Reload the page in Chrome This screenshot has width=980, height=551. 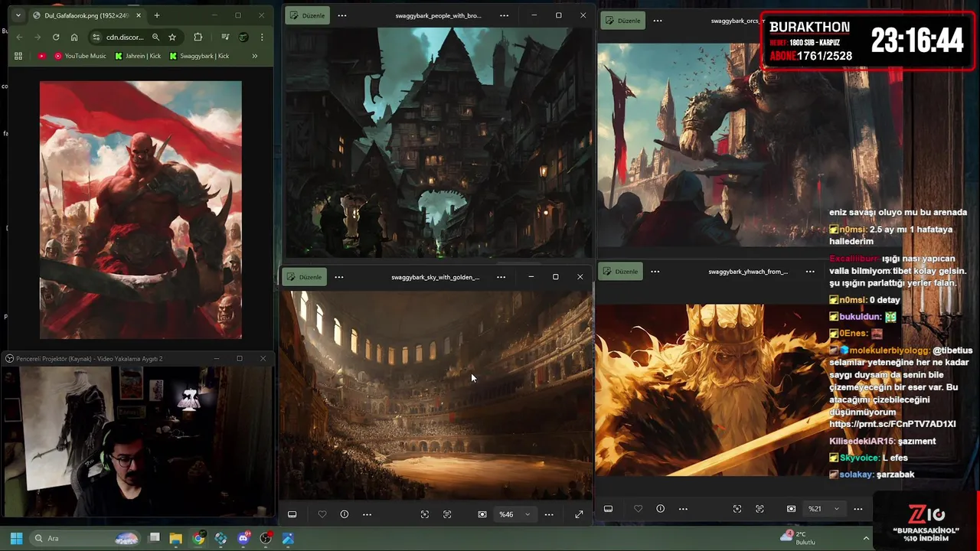(56, 37)
